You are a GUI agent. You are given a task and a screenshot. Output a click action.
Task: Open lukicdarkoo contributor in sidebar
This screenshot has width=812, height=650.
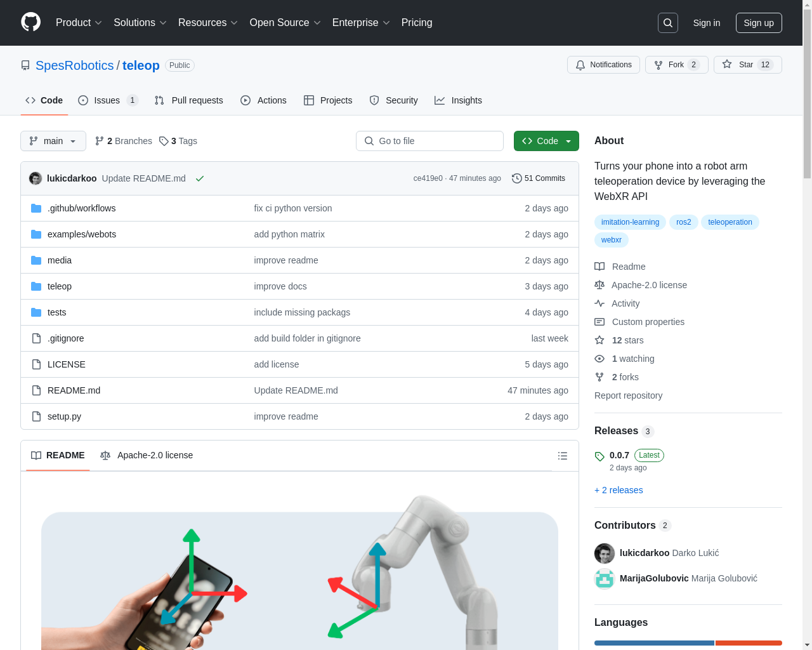645,553
